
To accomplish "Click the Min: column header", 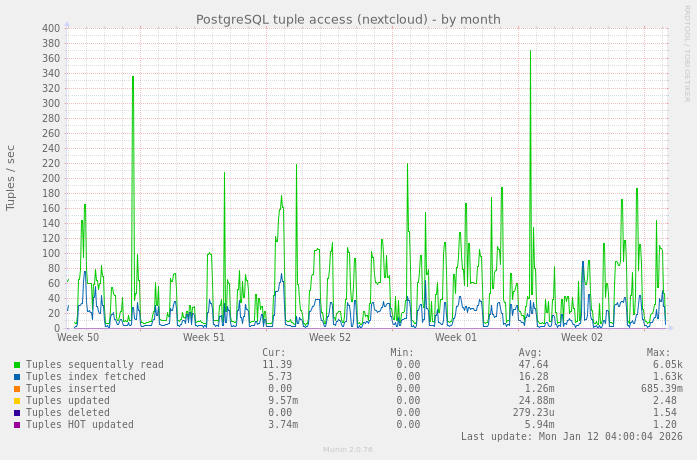I will click(x=402, y=352).
